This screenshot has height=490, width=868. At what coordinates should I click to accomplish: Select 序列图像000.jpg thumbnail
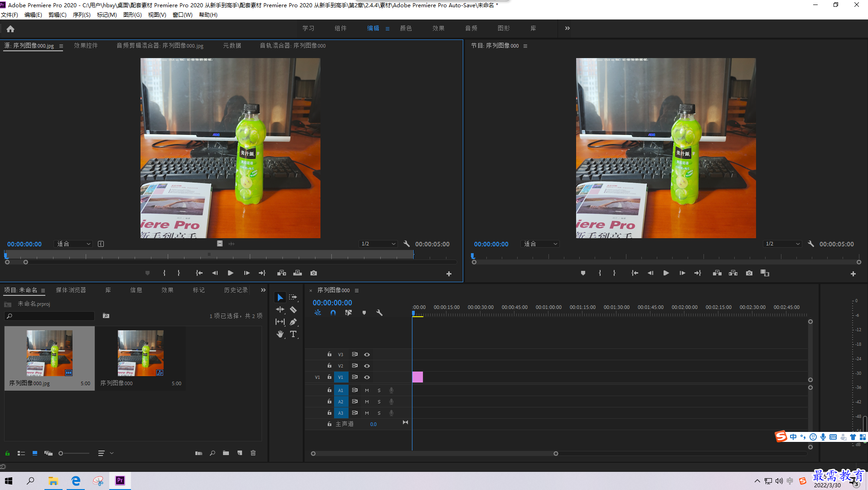pos(49,353)
